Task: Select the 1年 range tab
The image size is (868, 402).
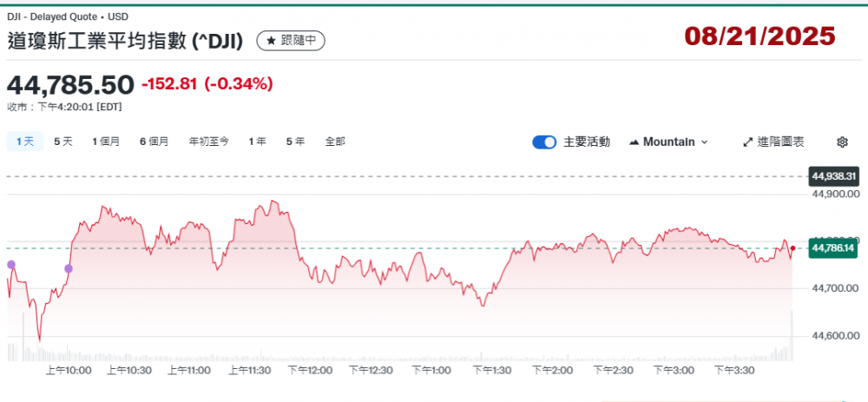Action: (257, 141)
